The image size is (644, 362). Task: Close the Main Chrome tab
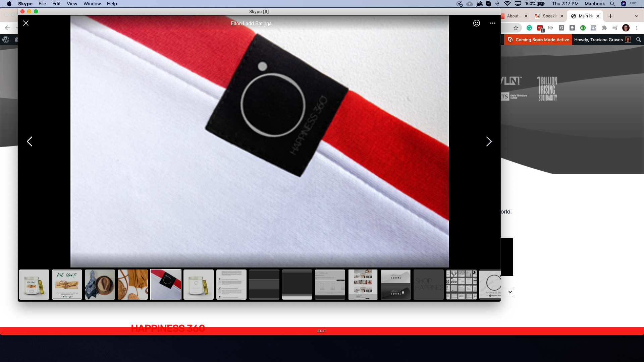click(598, 16)
